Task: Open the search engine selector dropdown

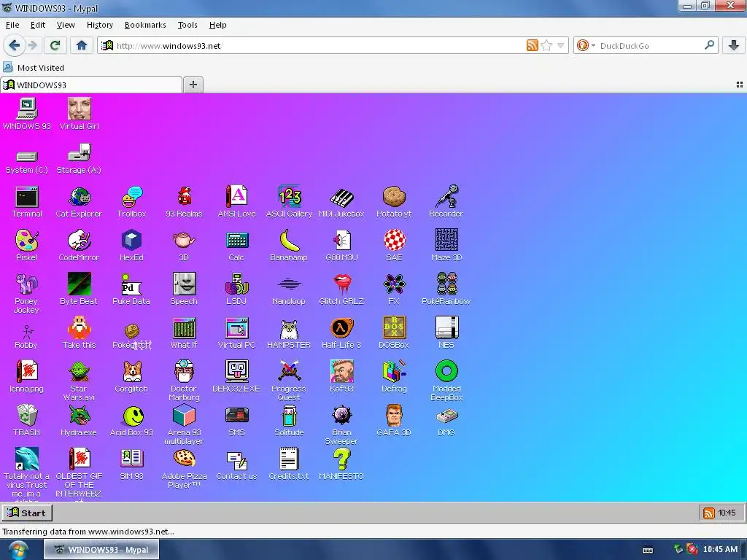Action: (586, 46)
